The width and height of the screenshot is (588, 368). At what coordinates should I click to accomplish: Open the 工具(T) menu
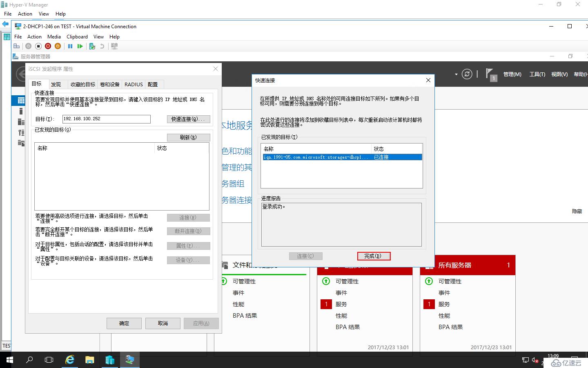[x=537, y=74]
